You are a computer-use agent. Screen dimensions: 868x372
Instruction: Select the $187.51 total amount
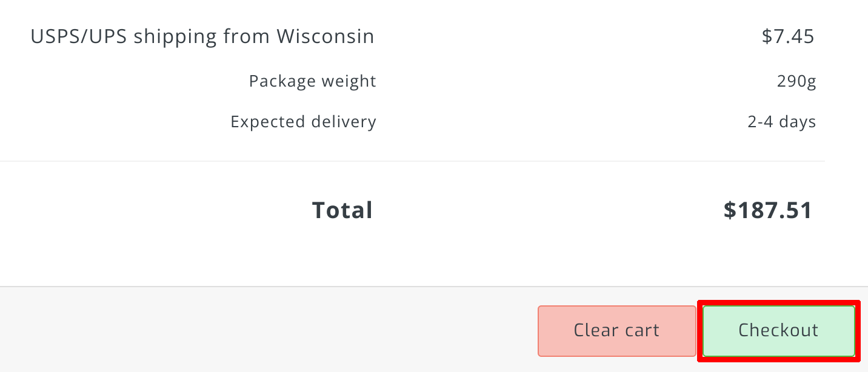coord(767,210)
